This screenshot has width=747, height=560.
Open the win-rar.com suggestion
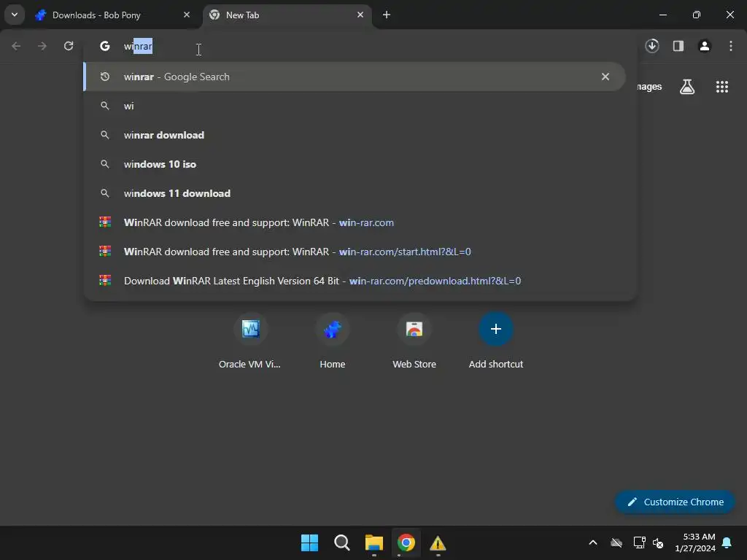coord(355,222)
